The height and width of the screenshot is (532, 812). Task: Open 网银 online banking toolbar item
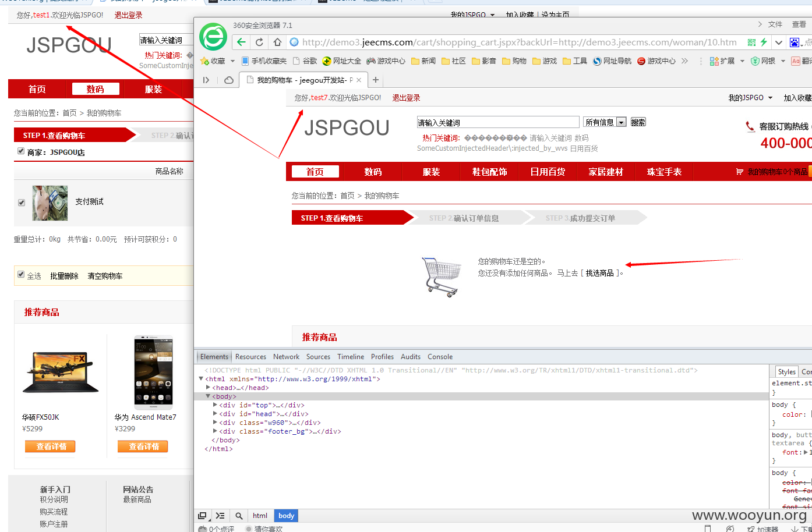pyautogui.click(x=763, y=61)
